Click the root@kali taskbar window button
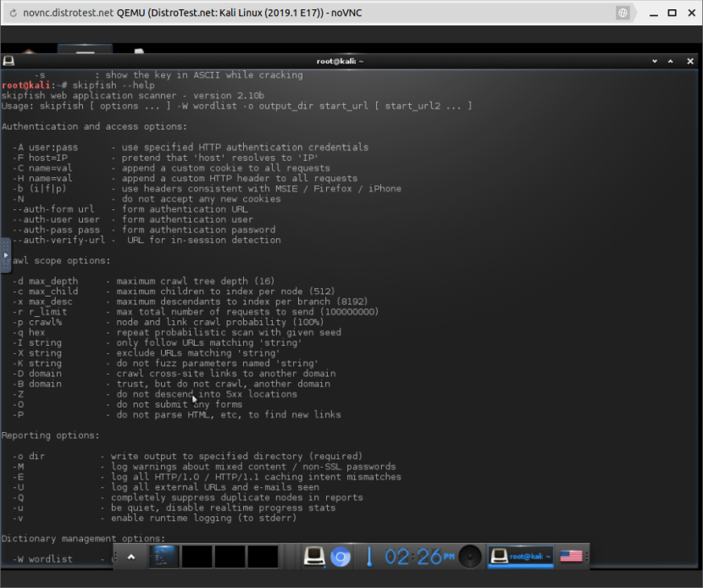The height and width of the screenshot is (588, 703). coord(521,557)
